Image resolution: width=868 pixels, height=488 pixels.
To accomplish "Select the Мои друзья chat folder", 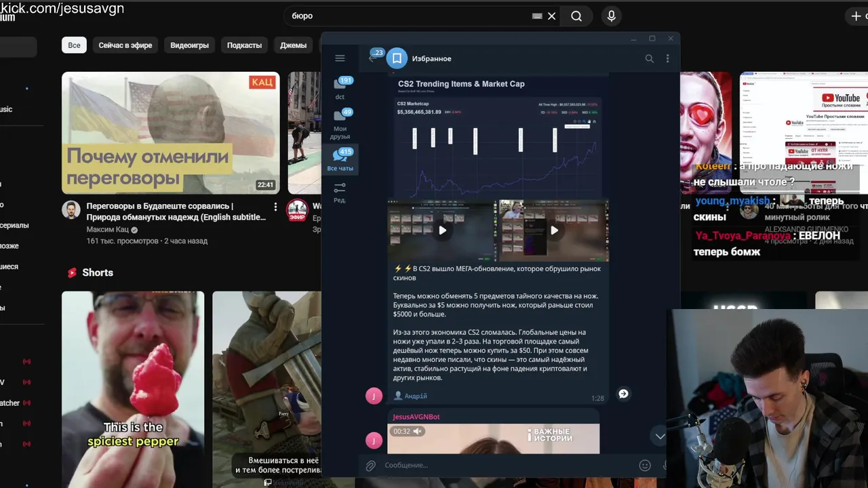I will click(x=340, y=124).
